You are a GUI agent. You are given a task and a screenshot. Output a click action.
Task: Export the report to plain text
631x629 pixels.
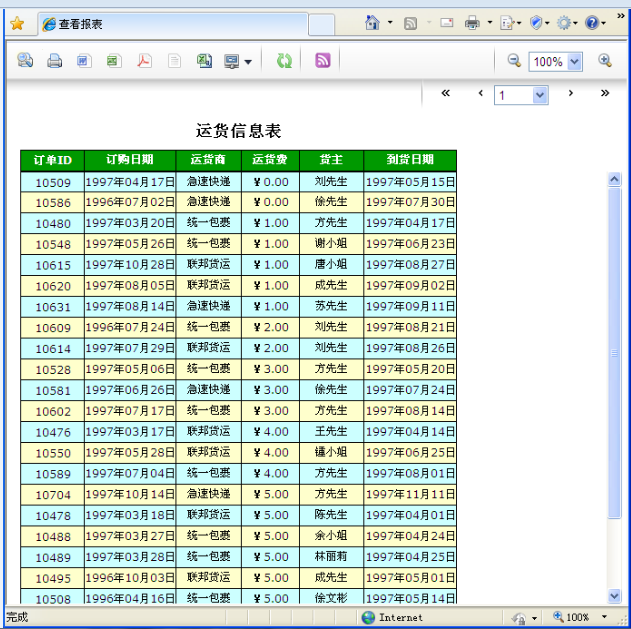(174, 61)
